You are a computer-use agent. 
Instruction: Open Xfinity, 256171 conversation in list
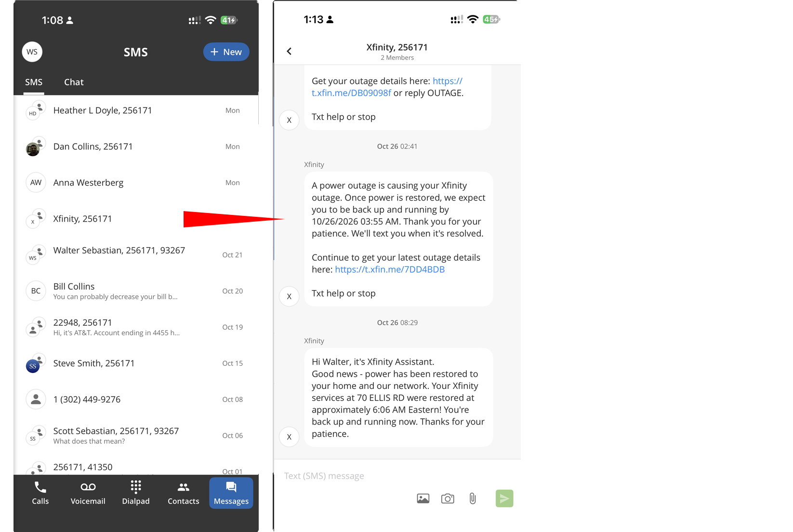[x=136, y=219]
